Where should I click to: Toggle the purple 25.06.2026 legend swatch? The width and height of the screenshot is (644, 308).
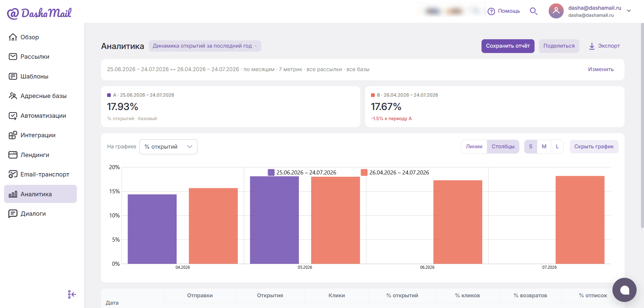(271, 172)
